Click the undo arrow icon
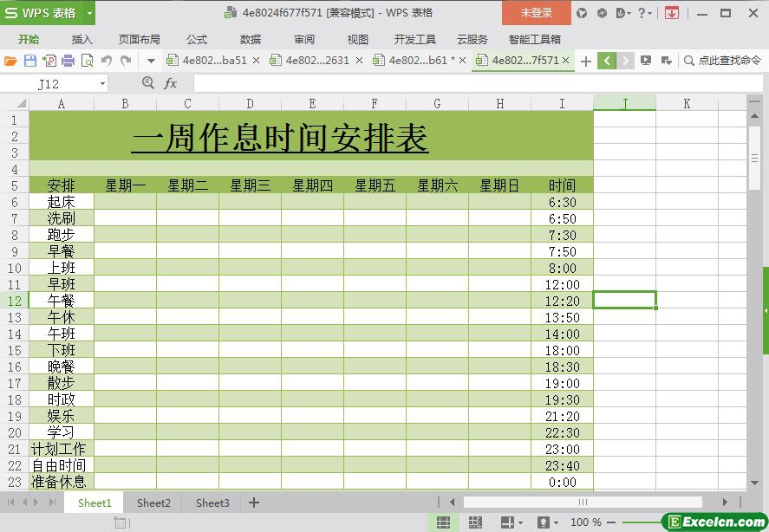Image resolution: width=769 pixels, height=532 pixels. (x=107, y=61)
